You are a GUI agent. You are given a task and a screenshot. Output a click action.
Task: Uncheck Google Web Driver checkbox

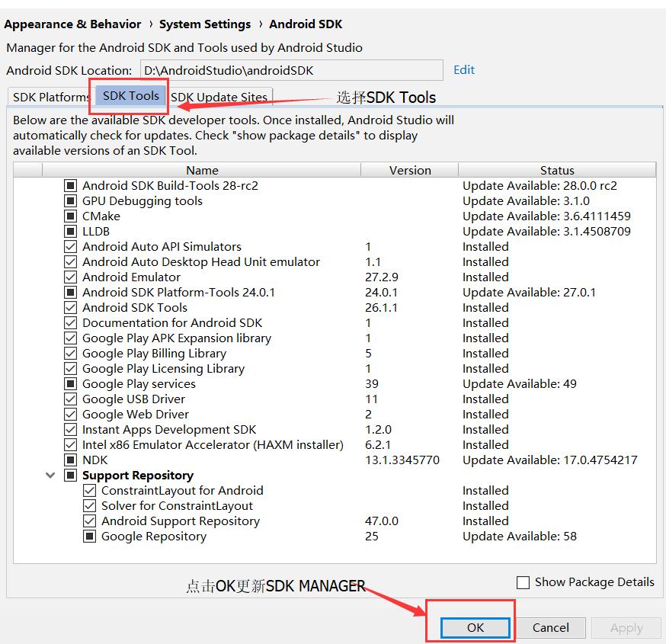[71, 415]
